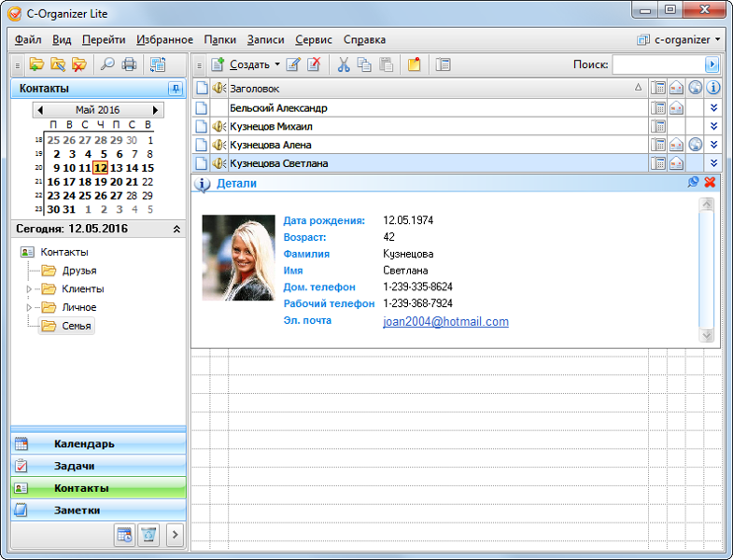Image resolution: width=733 pixels, height=560 pixels.
Task: Open the Сервис menu
Action: (x=314, y=40)
